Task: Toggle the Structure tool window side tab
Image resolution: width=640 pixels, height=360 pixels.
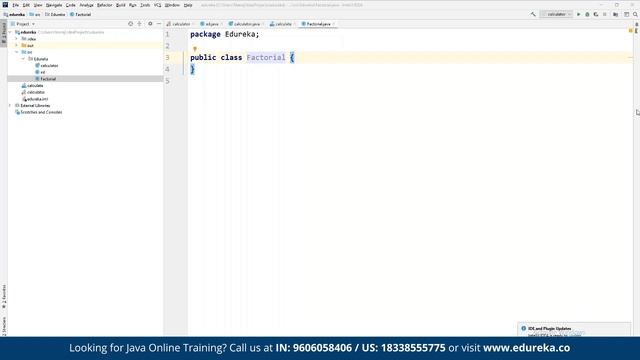Action: (x=4, y=326)
